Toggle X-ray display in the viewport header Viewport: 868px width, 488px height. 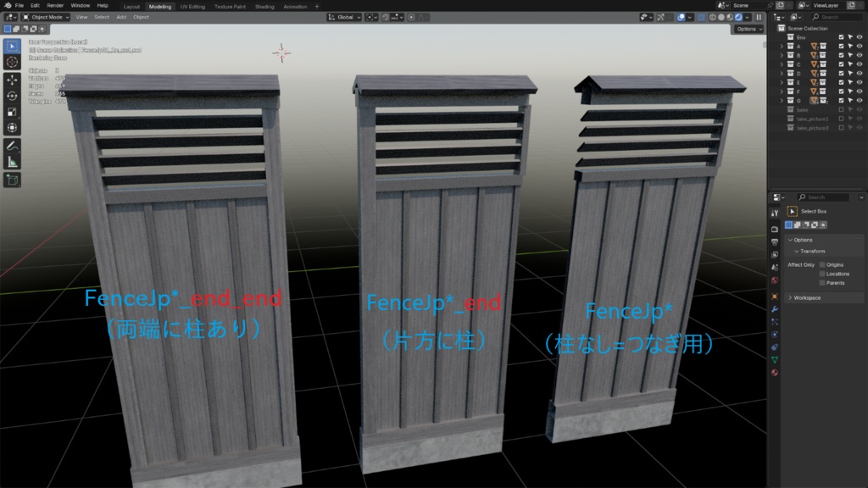tap(701, 17)
